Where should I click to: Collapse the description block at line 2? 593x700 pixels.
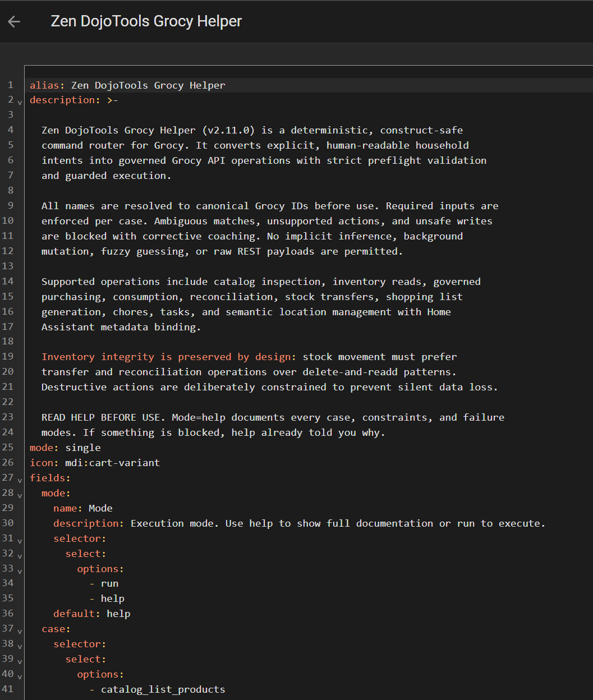click(x=20, y=102)
